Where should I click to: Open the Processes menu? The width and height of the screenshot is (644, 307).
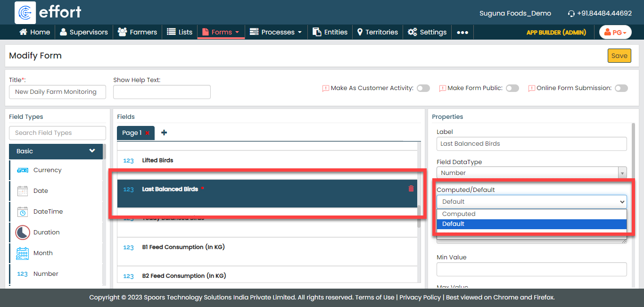[276, 32]
